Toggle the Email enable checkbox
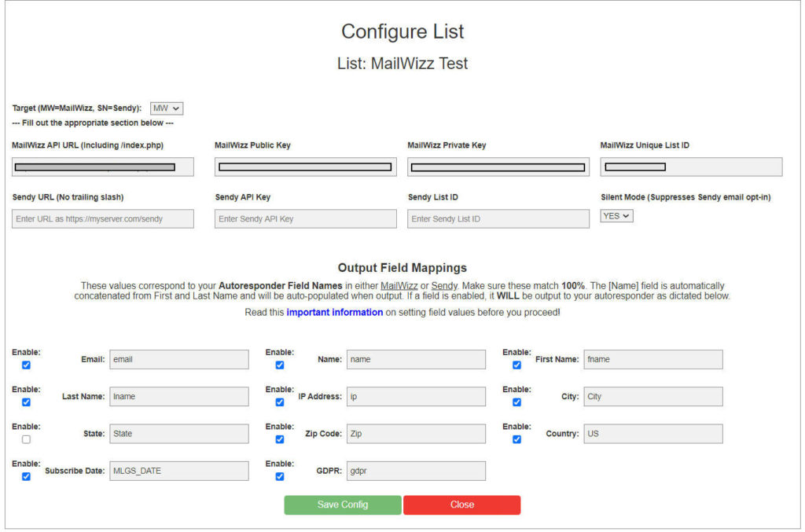 (x=26, y=365)
